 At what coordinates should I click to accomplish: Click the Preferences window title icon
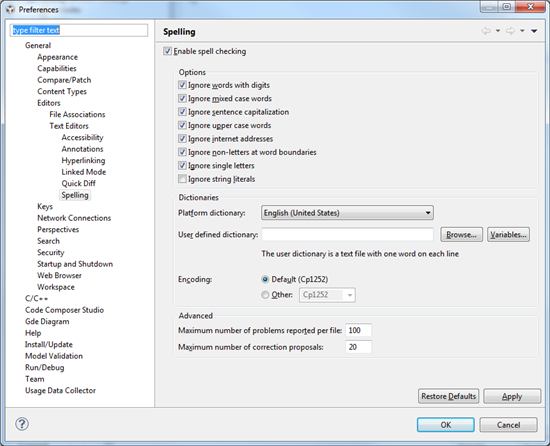(x=10, y=9)
